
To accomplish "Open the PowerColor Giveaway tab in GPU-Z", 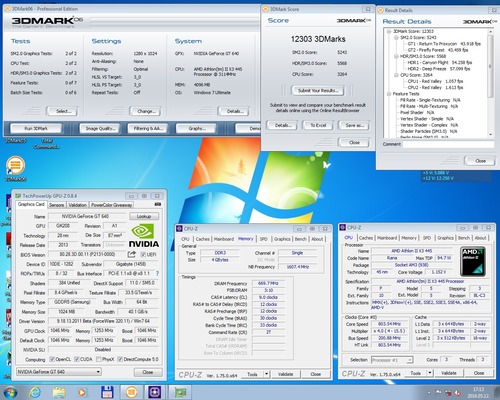I will (111, 205).
